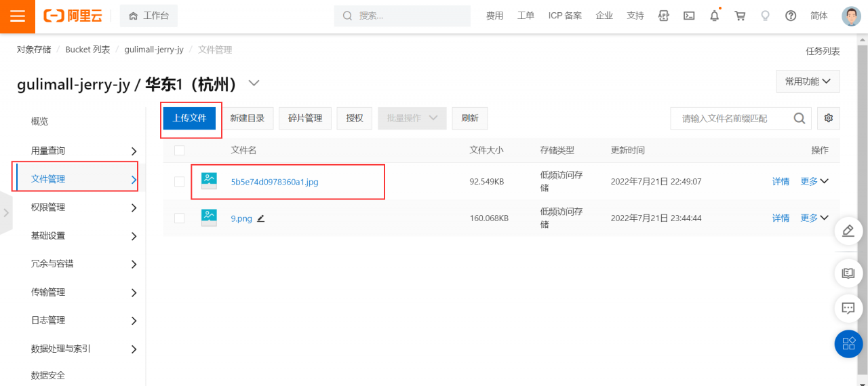Image resolution: width=868 pixels, height=386 pixels.
Task: Expand 更多 for the 9.png row
Action: (814, 218)
